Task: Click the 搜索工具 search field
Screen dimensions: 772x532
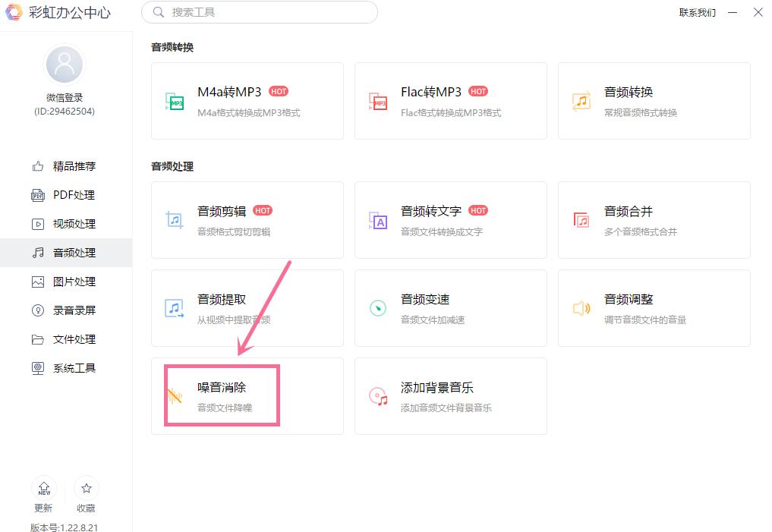Action: 259,12
